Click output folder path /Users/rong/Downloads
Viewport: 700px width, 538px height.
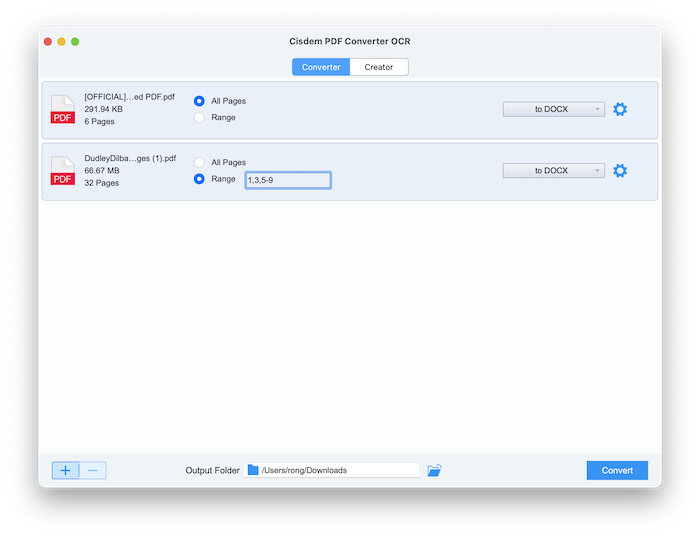(331, 470)
